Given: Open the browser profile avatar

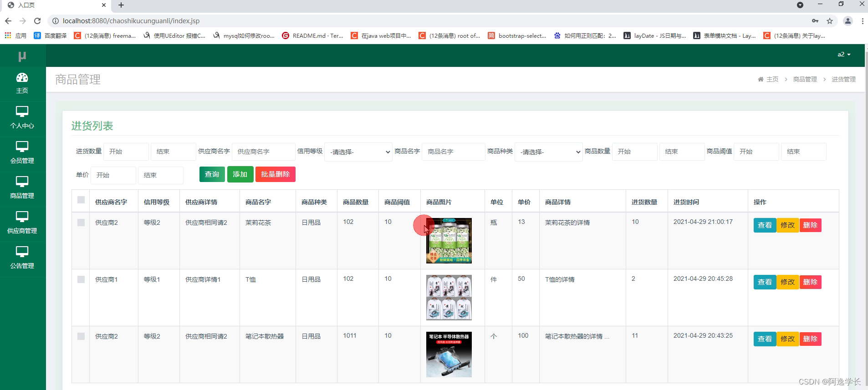Looking at the screenshot, I should coord(848,21).
